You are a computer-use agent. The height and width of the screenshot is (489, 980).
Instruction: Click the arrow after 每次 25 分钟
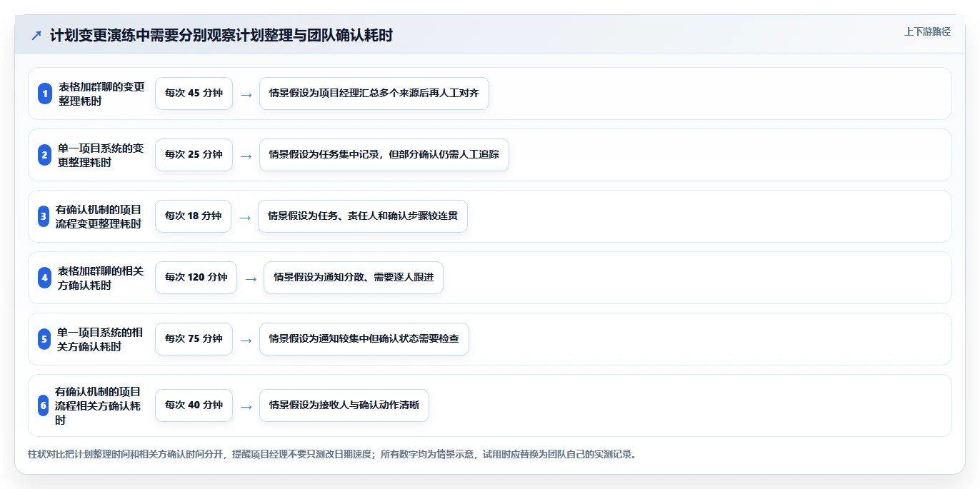pyautogui.click(x=246, y=156)
